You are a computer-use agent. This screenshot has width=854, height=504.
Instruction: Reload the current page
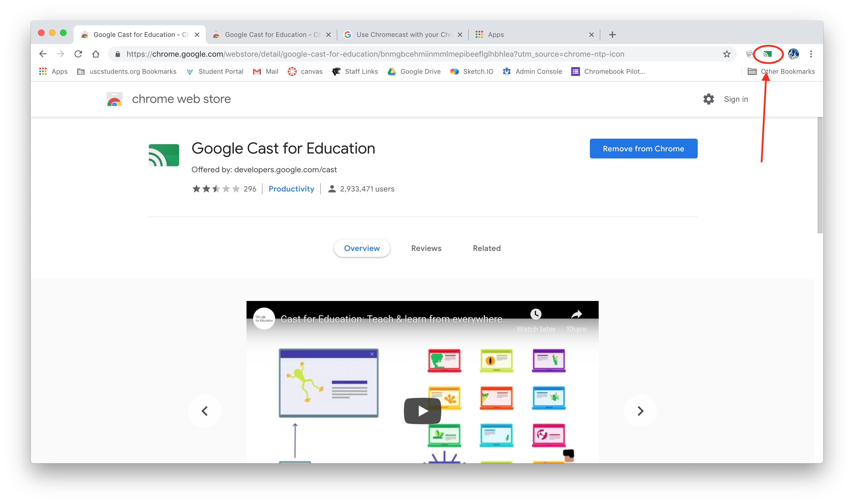click(78, 54)
